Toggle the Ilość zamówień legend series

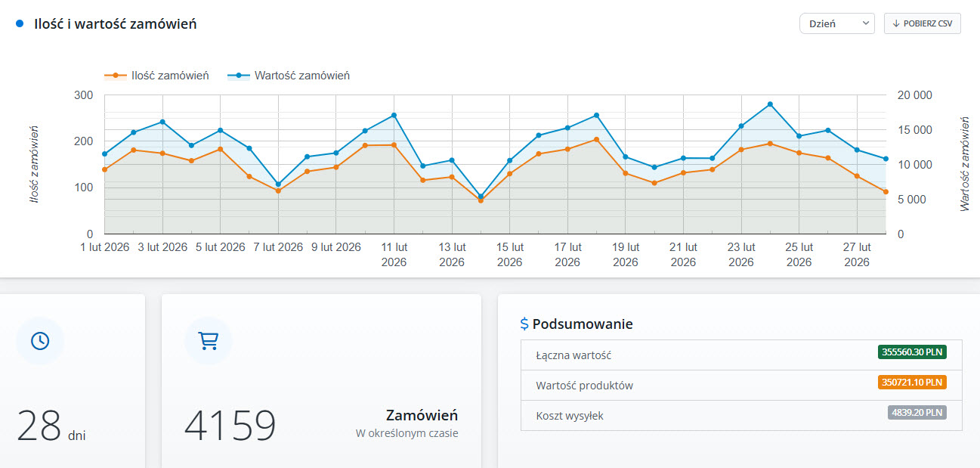156,76
